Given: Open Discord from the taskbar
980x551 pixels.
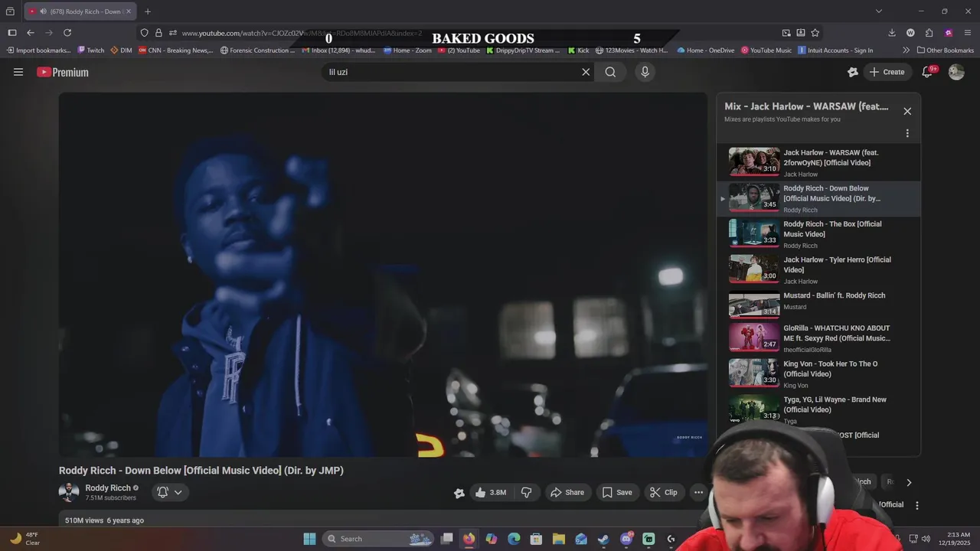Looking at the screenshot, I should pos(626,539).
